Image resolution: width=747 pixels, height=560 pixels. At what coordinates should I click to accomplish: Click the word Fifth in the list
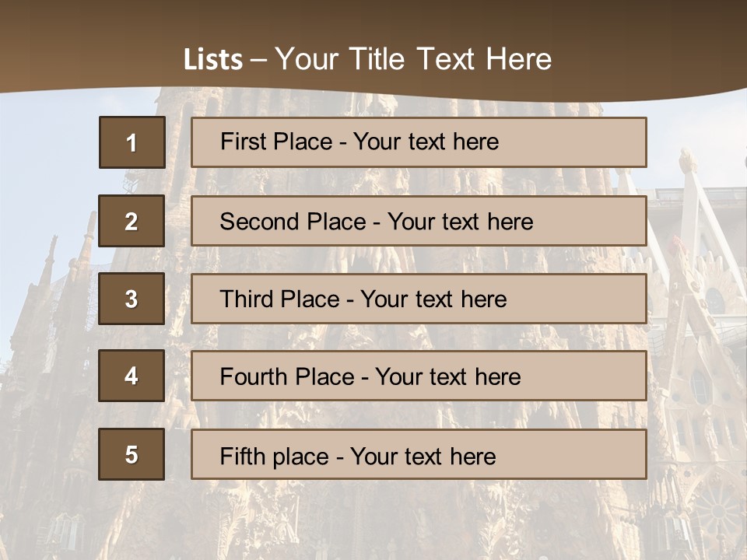(242, 456)
